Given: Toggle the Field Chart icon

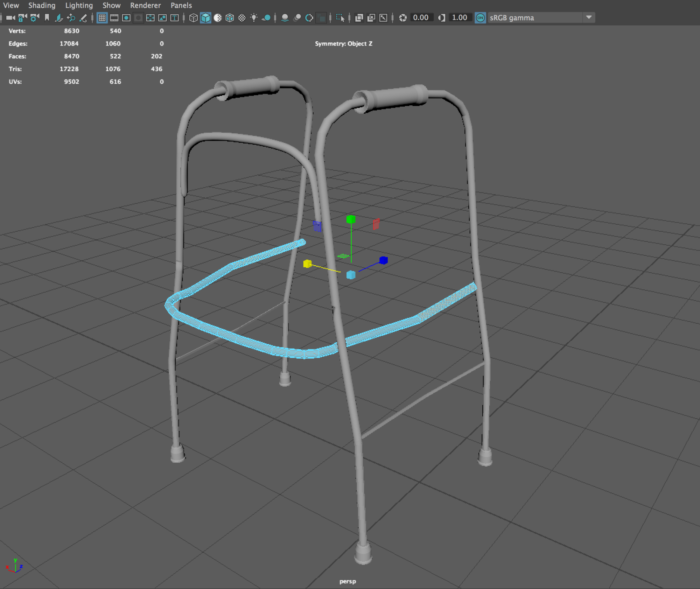Looking at the screenshot, I should click(x=150, y=17).
